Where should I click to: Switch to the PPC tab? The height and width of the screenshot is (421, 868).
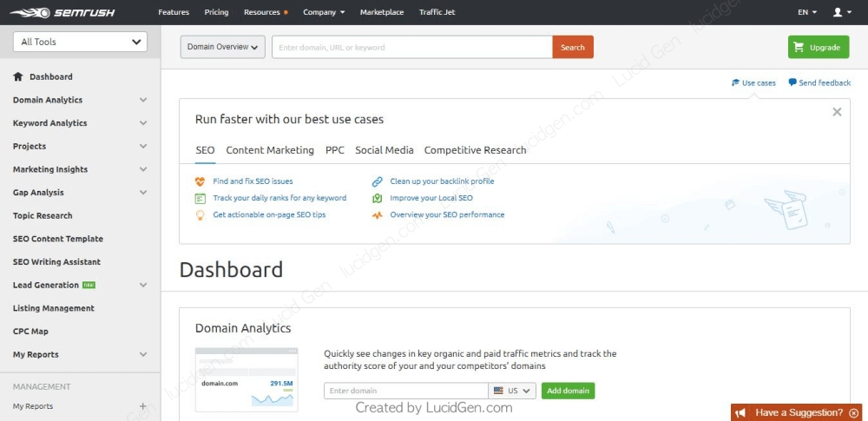pyautogui.click(x=335, y=150)
